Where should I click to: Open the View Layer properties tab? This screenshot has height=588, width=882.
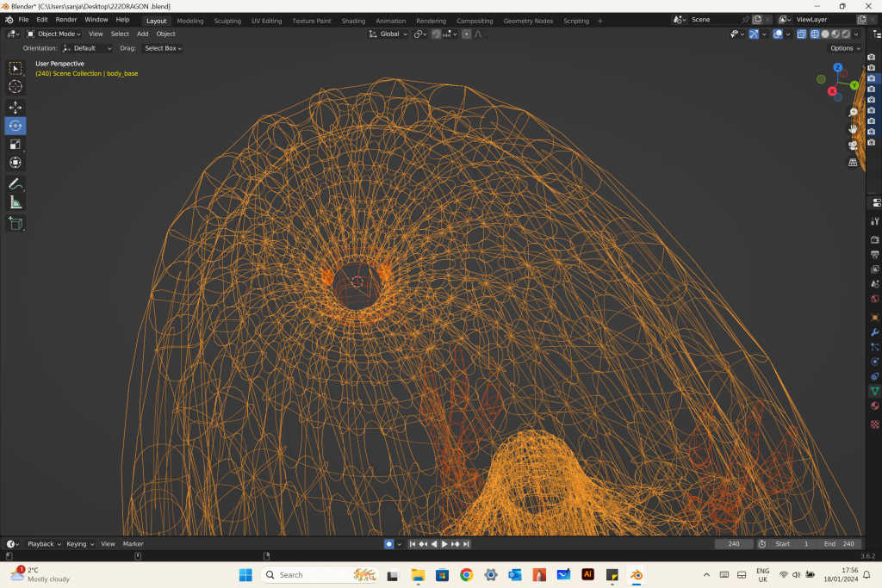[x=875, y=269]
